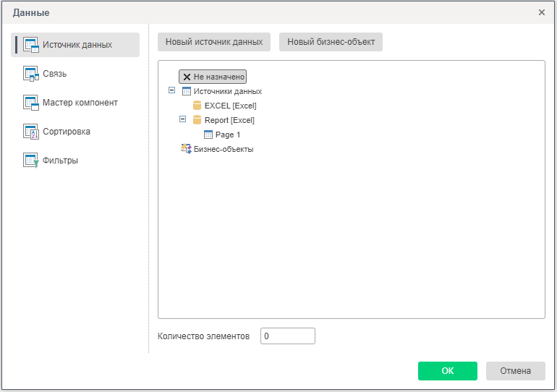Click the Page 1 table icon
Screen dimensions: 557x392
pos(208,135)
